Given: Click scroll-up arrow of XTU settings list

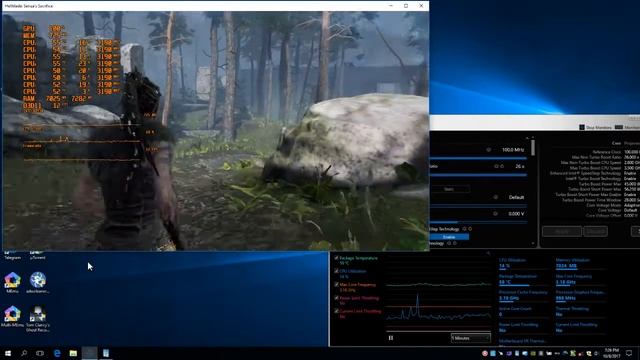Looking at the screenshot, I should [x=532, y=138].
